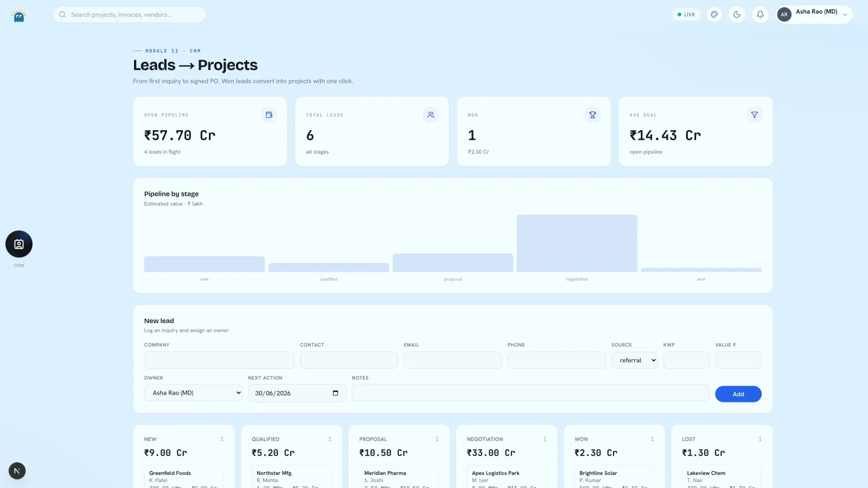The height and width of the screenshot is (488, 868).
Task: Focus the Value ₹ input field
Action: [x=738, y=360]
